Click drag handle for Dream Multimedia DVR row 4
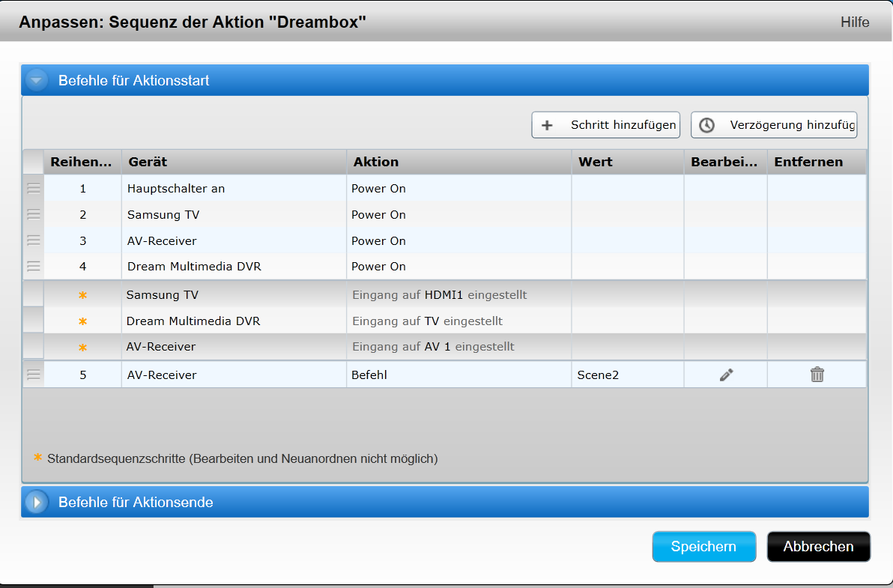Viewport: 893px width, 588px height. (34, 266)
